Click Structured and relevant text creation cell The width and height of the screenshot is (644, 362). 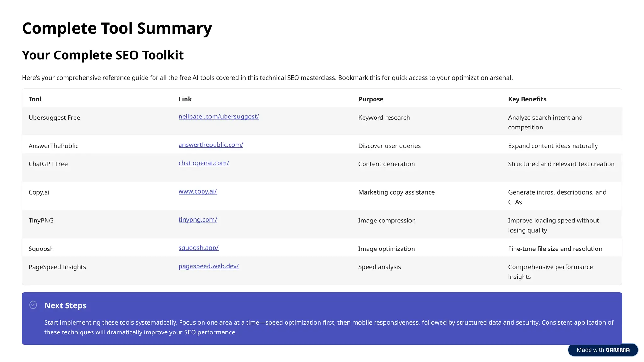click(x=561, y=164)
